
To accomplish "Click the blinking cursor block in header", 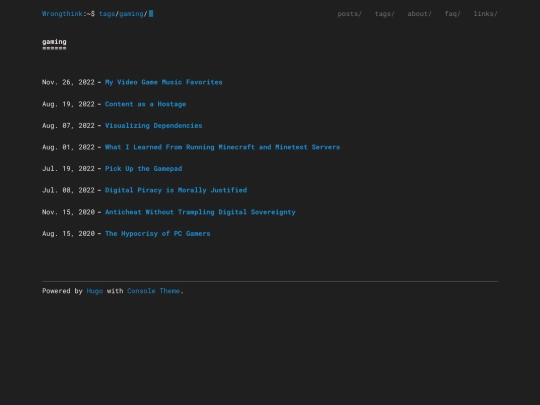I will click(151, 14).
